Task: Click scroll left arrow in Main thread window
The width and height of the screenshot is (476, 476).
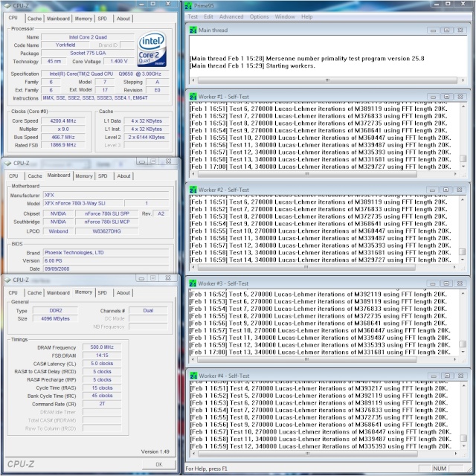Action: 193,80
